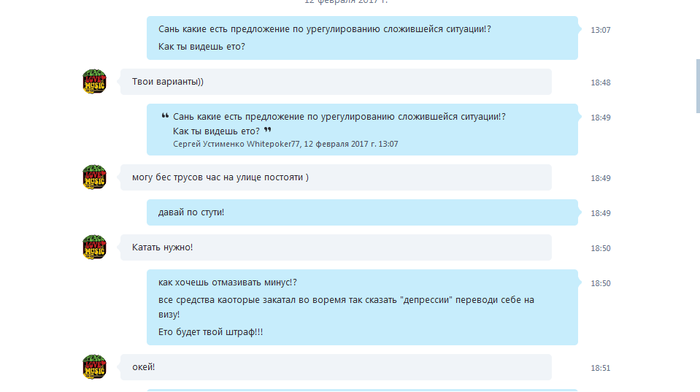Viewport: 700px width, 392px height.
Task: Click the vertical scrollbar thumb
Action: click(698, 86)
